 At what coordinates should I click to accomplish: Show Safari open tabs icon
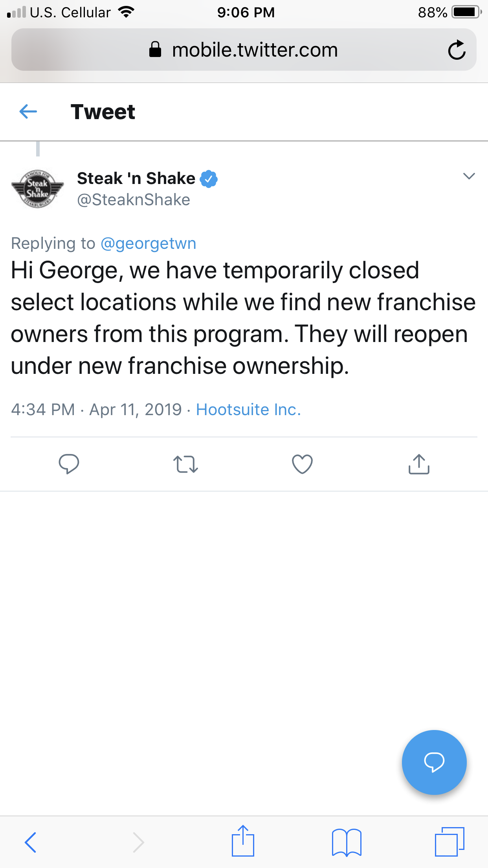449,842
